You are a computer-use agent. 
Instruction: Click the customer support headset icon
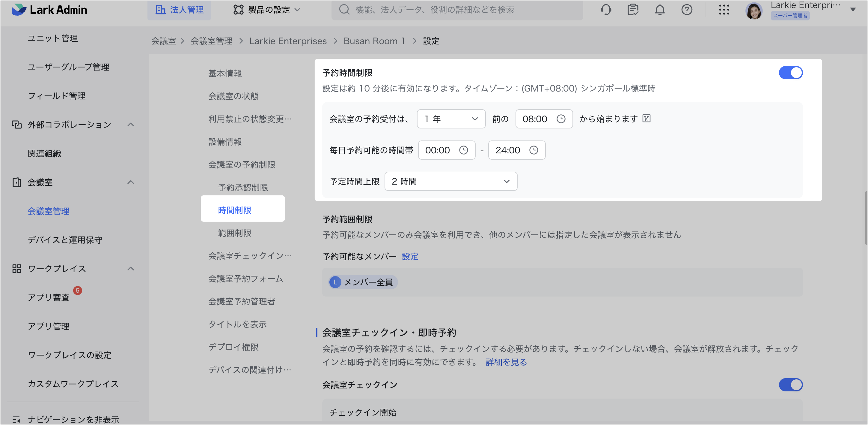[x=605, y=10]
